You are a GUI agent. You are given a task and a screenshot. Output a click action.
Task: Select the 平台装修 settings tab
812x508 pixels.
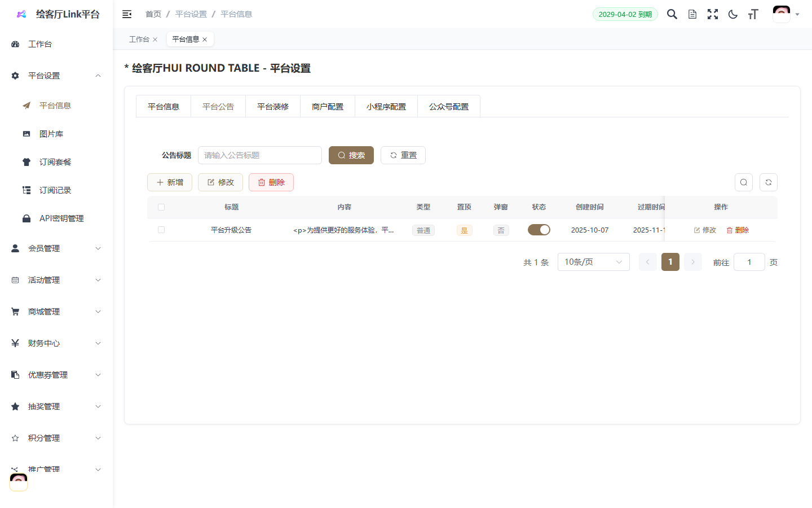click(x=273, y=106)
